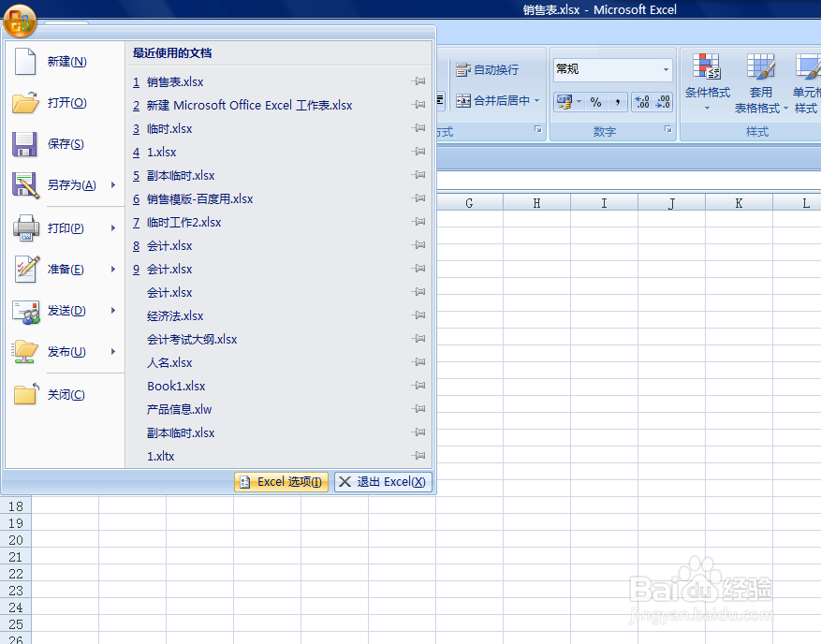821x644 pixels.
Task: Open the Merge and Center dropdown arrow
Action: pyautogui.click(x=536, y=100)
